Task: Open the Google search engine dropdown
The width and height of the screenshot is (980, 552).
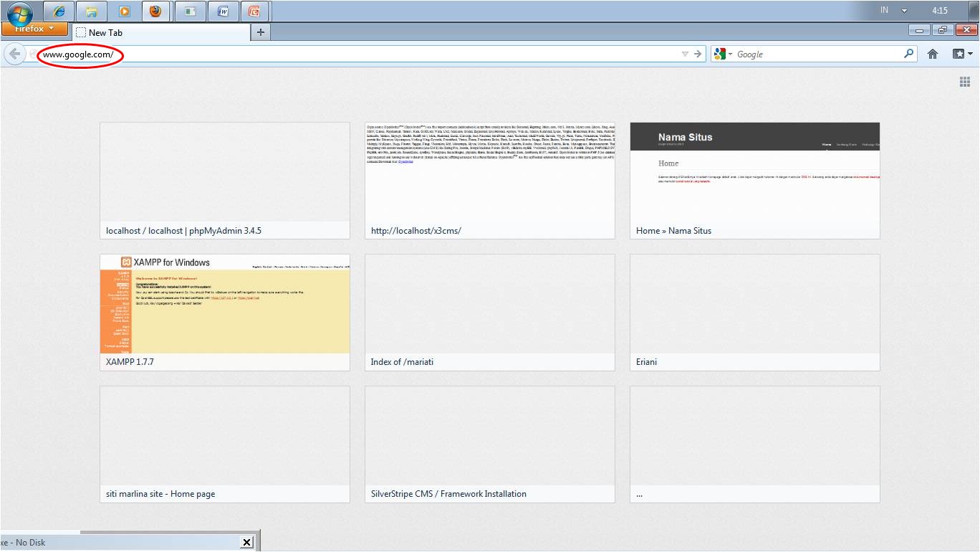Action: (x=722, y=54)
